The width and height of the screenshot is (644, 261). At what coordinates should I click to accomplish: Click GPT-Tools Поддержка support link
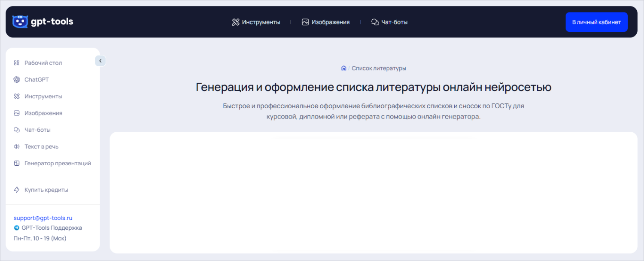pos(52,228)
